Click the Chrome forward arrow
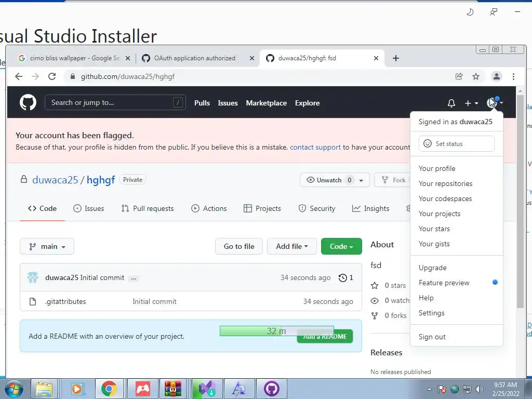Image resolution: width=532 pixels, height=399 pixels. pyautogui.click(x=35, y=76)
